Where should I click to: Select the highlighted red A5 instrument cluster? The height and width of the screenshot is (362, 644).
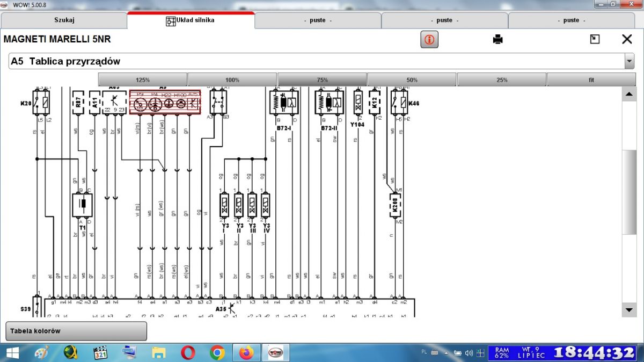(165, 102)
